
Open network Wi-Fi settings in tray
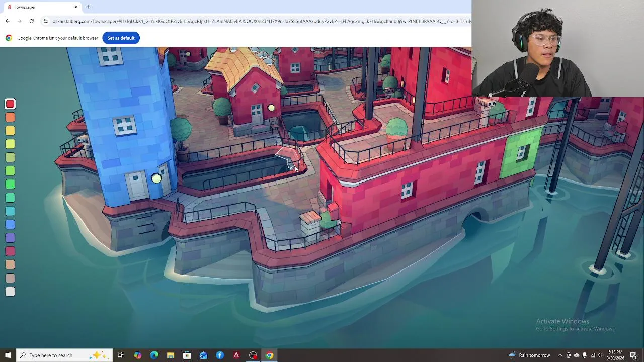pyautogui.click(x=593, y=355)
